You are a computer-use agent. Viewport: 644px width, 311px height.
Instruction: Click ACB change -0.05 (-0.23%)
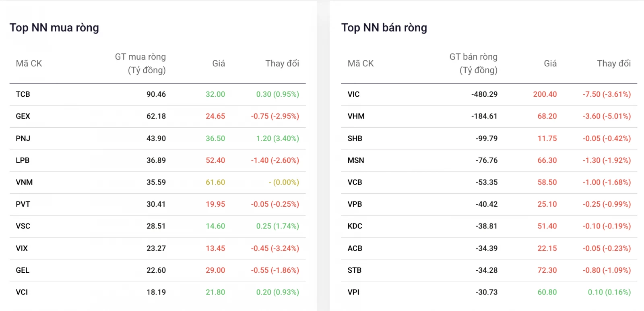tap(607, 248)
